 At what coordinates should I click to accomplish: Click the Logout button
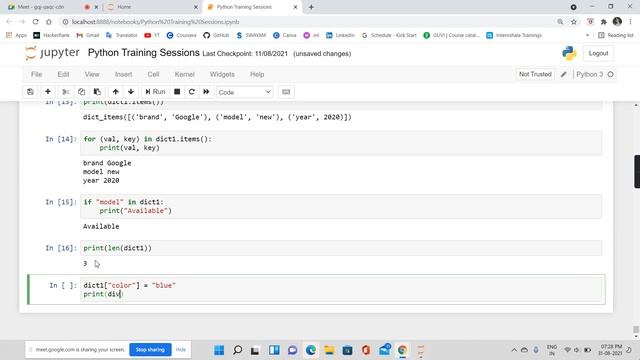coord(598,53)
